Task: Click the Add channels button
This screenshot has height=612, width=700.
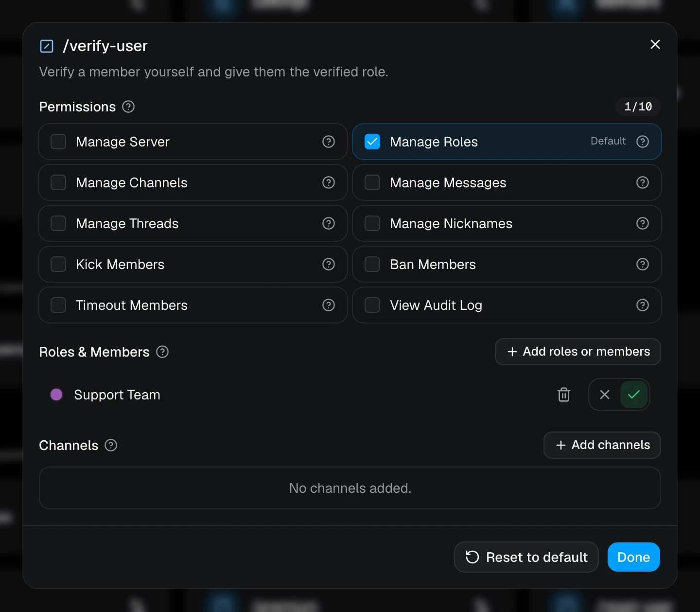Action: [x=602, y=445]
